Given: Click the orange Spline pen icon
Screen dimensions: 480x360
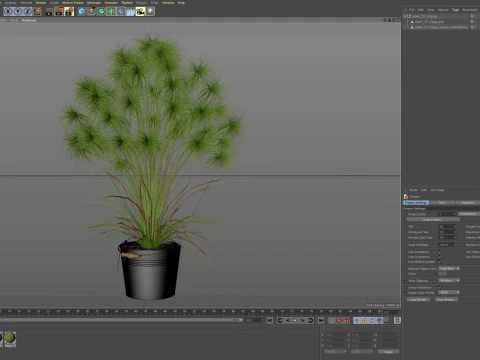Looking at the screenshot, I should (91, 12).
